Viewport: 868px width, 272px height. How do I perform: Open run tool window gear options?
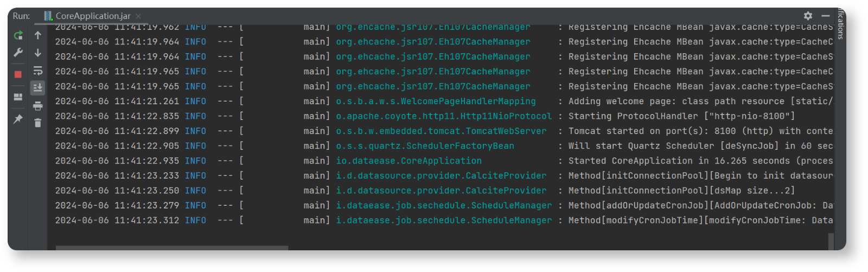(x=808, y=16)
